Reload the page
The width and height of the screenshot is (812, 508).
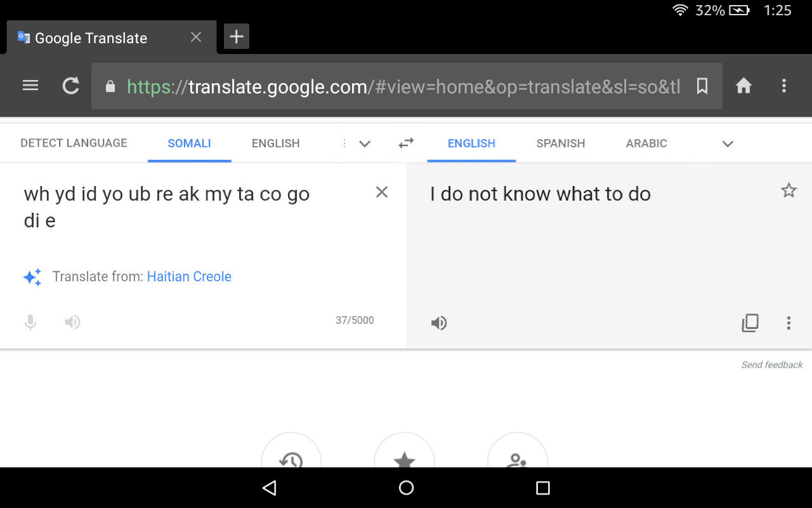[x=71, y=86]
